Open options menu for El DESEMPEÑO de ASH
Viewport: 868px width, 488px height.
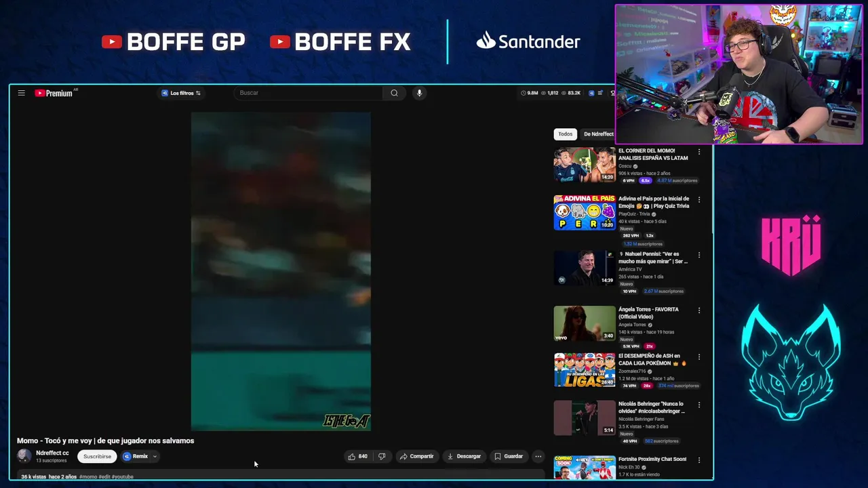coord(699,357)
